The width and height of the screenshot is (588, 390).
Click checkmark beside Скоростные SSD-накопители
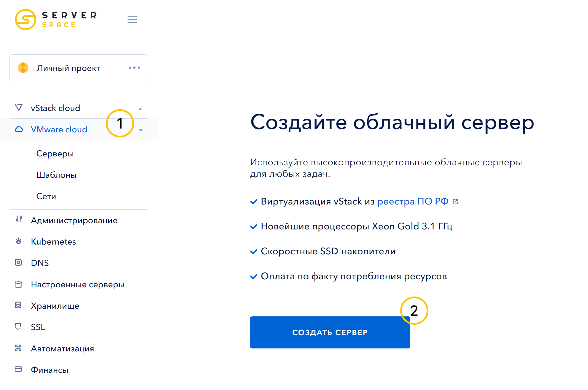254,252
